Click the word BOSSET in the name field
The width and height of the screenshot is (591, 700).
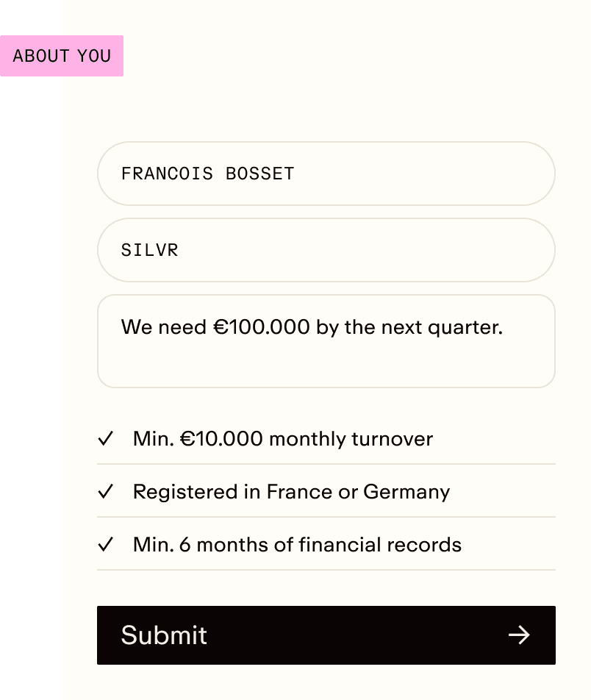tap(260, 174)
